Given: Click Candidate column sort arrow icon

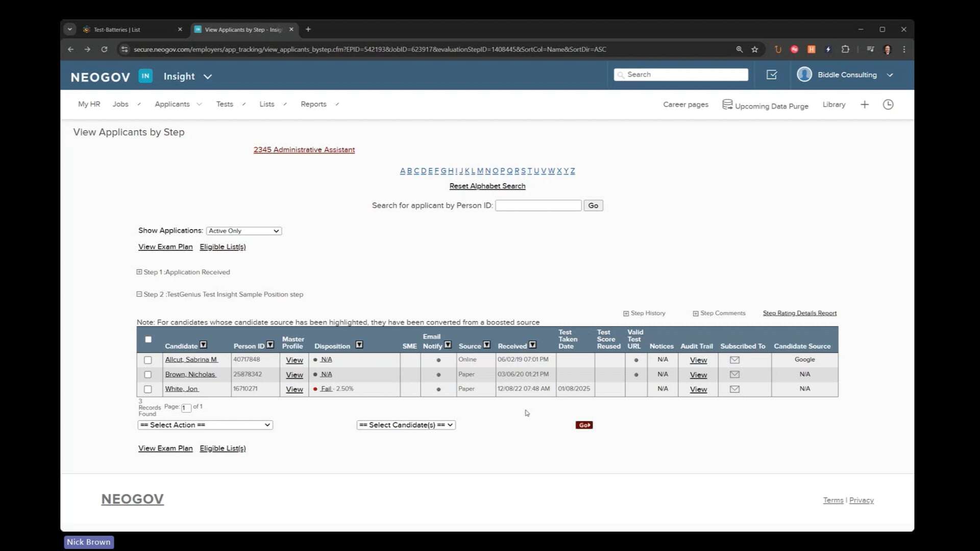Looking at the screenshot, I should (x=203, y=345).
